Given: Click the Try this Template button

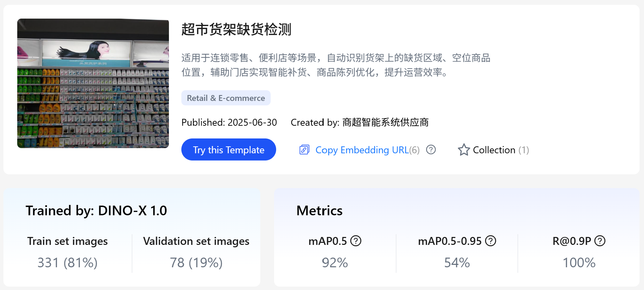Looking at the screenshot, I should (x=229, y=149).
